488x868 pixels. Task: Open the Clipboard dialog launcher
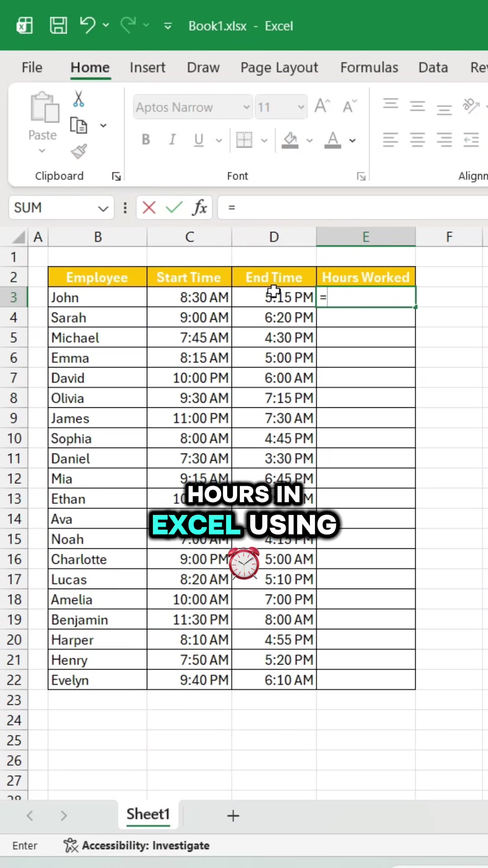point(117,176)
